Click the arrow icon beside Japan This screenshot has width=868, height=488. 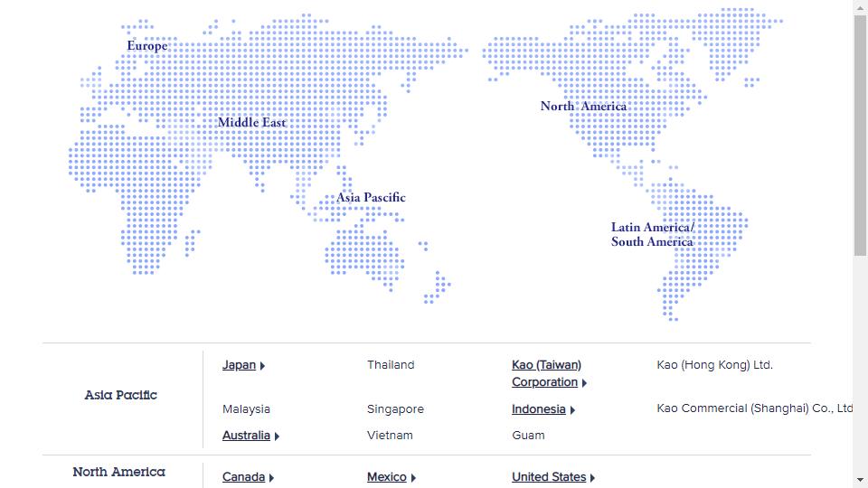pos(262,366)
